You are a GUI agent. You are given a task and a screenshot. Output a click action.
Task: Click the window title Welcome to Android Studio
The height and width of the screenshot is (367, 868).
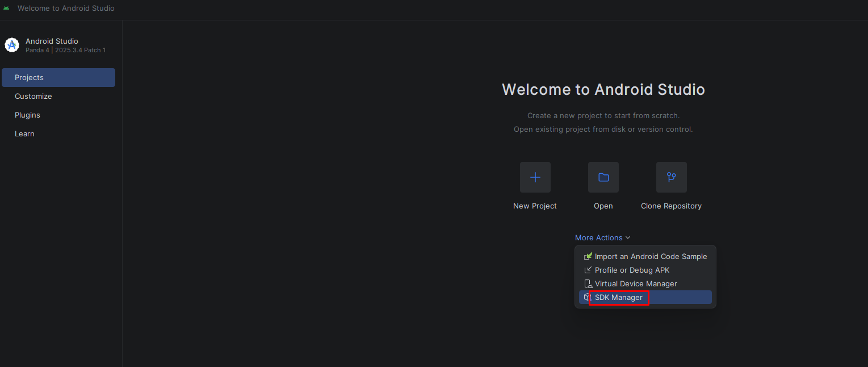click(66, 8)
